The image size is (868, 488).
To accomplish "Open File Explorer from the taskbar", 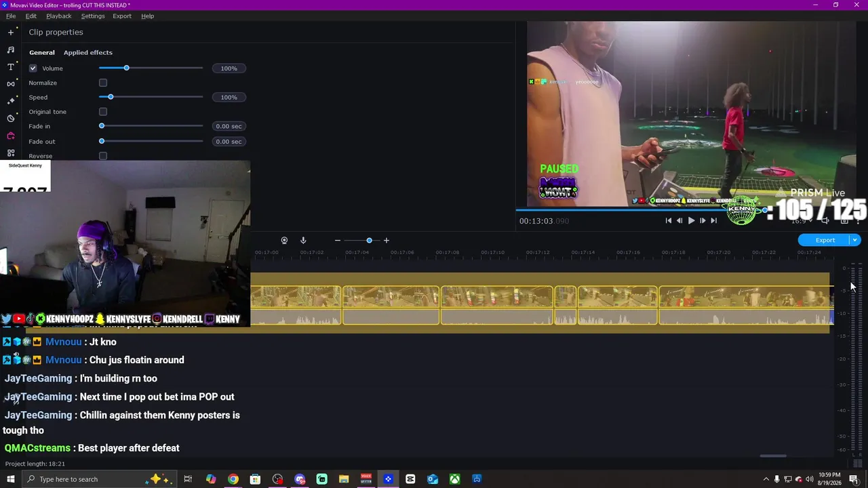I will click(344, 479).
